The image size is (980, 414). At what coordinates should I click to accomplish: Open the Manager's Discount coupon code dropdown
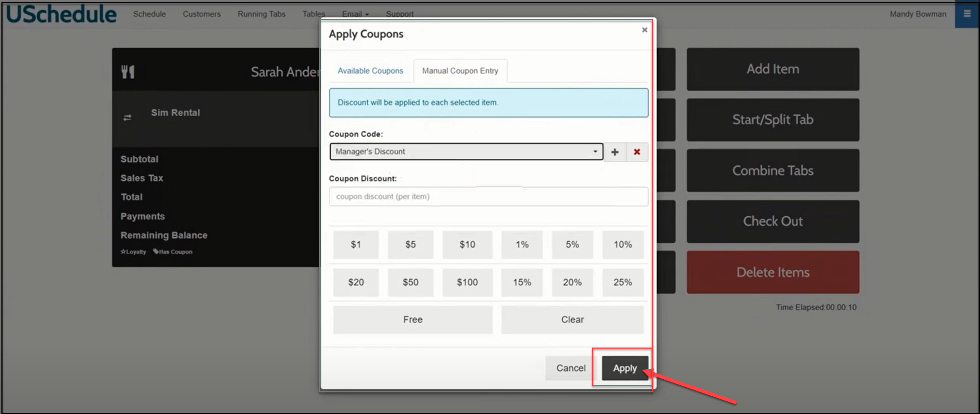coord(466,151)
